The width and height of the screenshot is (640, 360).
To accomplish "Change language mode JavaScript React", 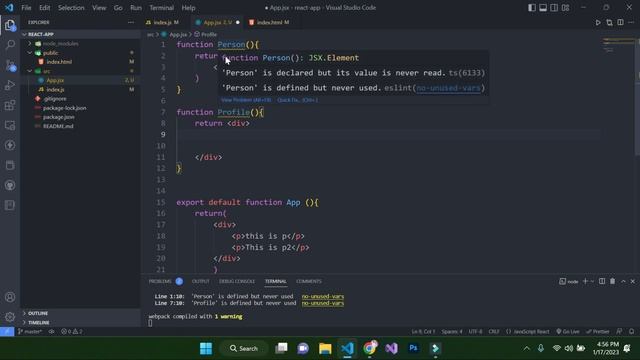I will 528,331.
